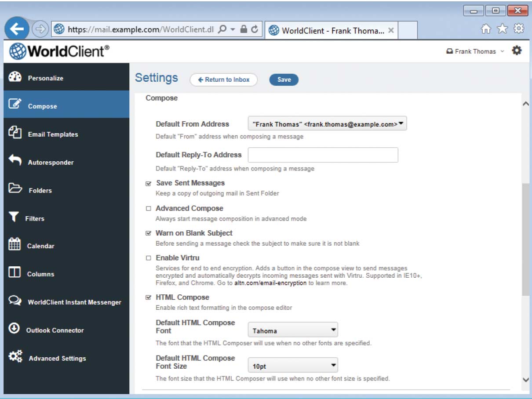This screenshot has height=399, width=532.
Task: Open the blank new tab button
Action: click(408, 31)
